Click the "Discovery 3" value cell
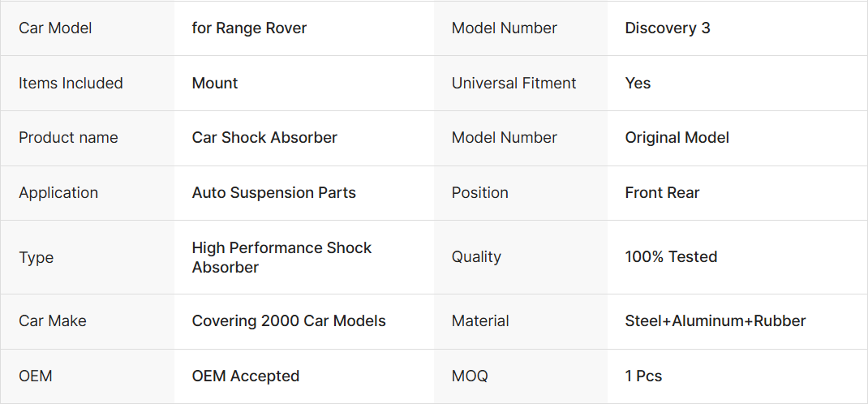This screenshot has width=868, height=404. point(667,28)
